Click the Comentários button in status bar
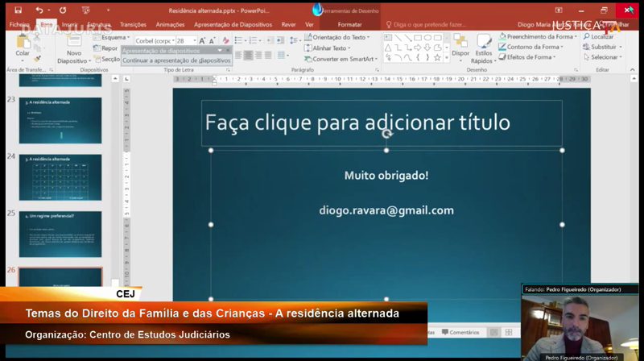 click(460, 332)
